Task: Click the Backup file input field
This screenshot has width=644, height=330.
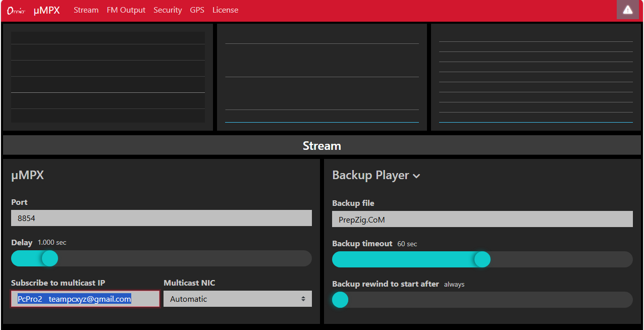Action: (x=482, y=219)
